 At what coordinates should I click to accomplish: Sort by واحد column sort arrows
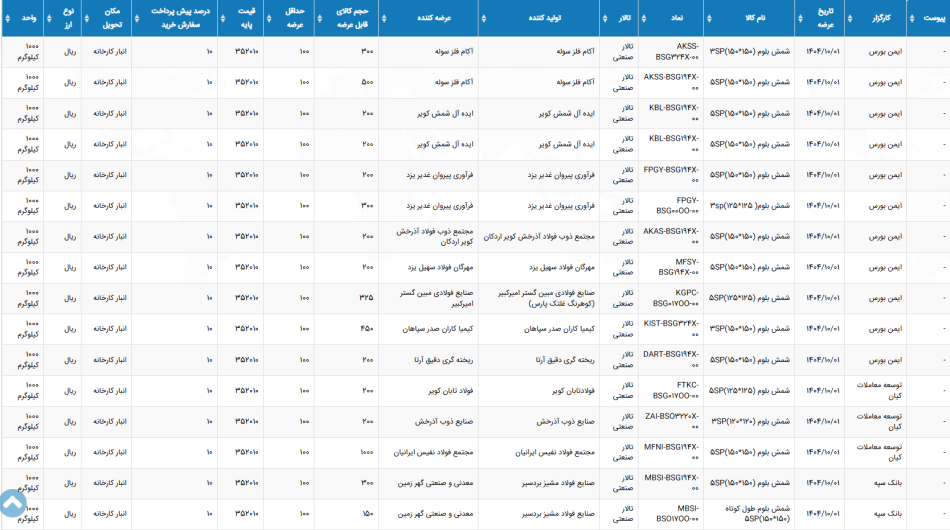point(7,18)
